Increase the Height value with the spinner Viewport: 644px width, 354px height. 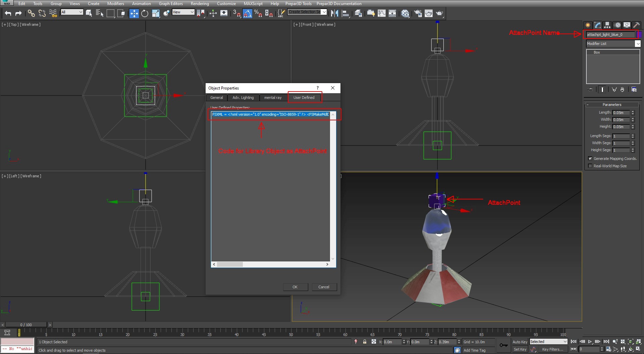(633, 125)
